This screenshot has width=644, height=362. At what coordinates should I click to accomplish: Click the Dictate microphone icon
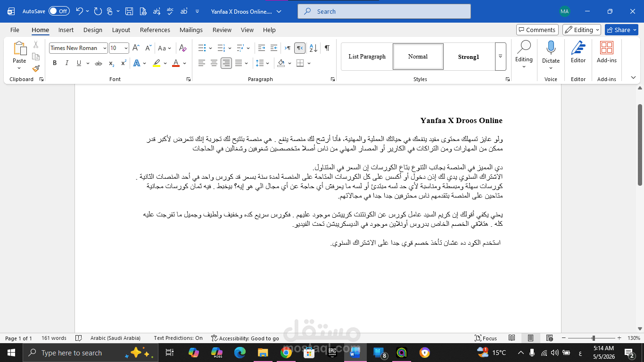coord(551,48)
